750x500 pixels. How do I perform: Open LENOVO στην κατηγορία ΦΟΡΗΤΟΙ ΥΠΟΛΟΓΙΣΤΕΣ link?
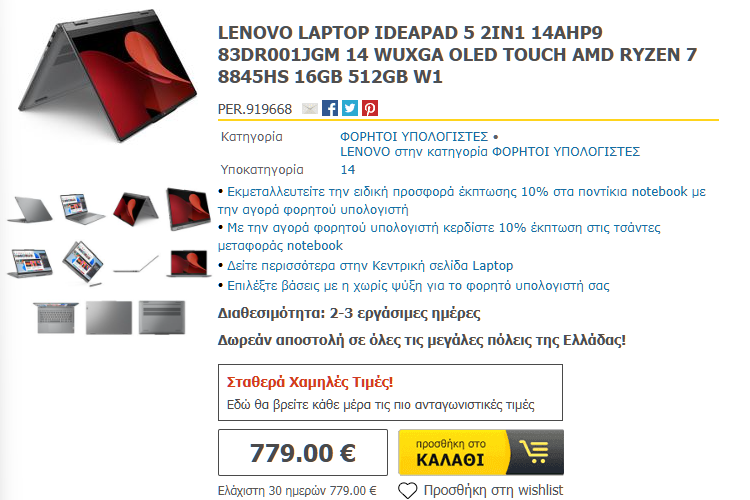(490, 152)
